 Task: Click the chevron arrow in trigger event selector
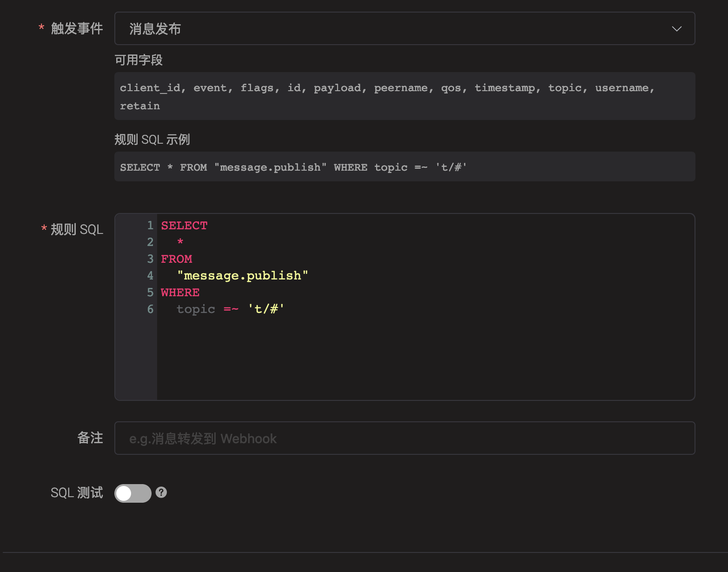pyautogui.click(x=676, y=29)
